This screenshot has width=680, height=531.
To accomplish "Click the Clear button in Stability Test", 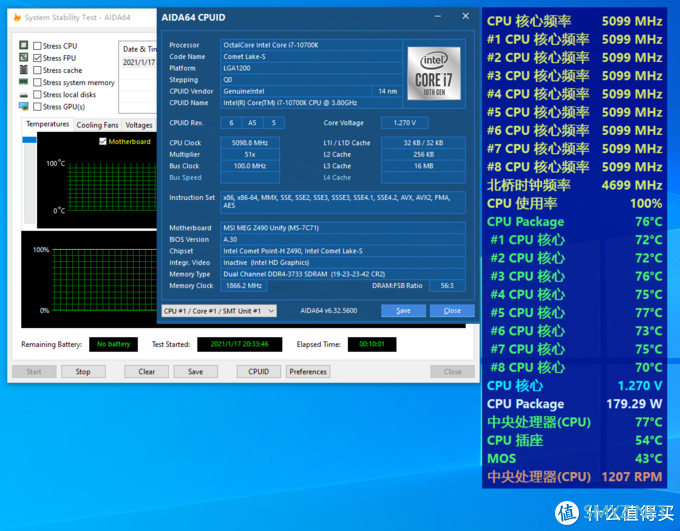I will coord(147,371).
